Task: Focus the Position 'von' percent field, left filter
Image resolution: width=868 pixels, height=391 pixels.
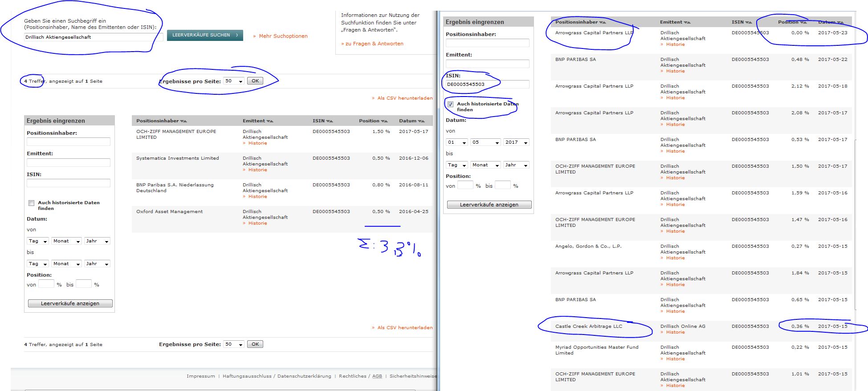Action: tap(46, 284)
